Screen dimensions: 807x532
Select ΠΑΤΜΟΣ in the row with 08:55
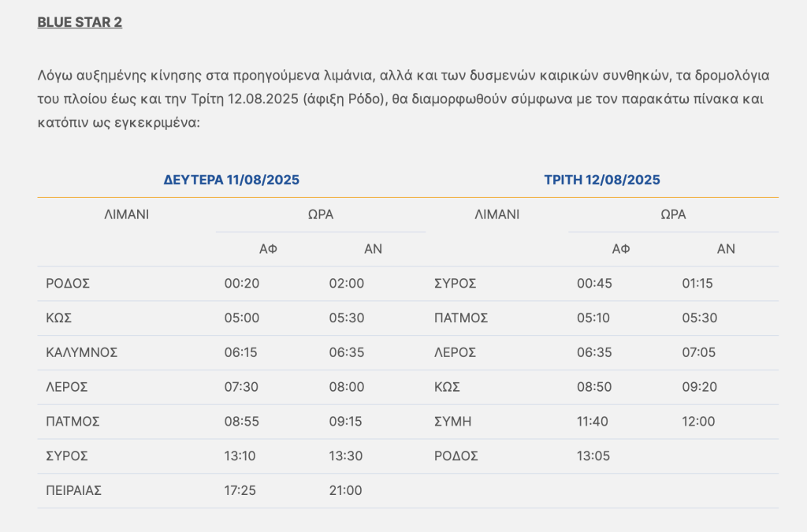click(73, 422)
